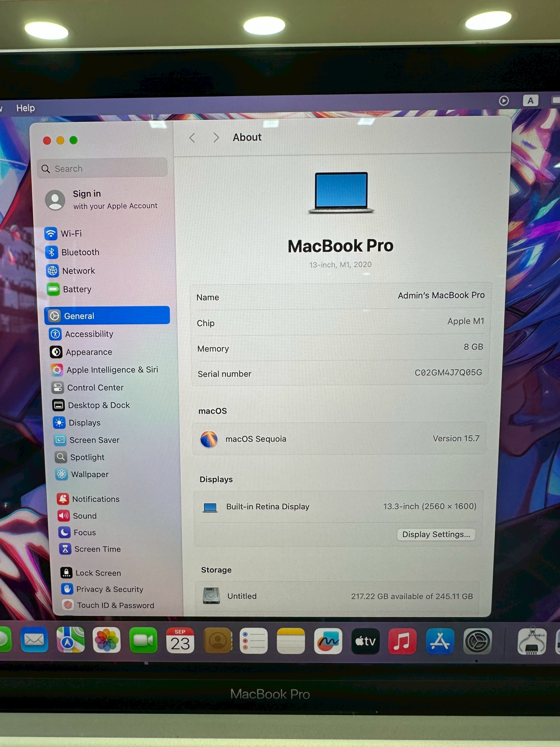Viewport: 560px width, 747px height.
Task: Launch Mail from the Dock
Action: click(34, 640)
